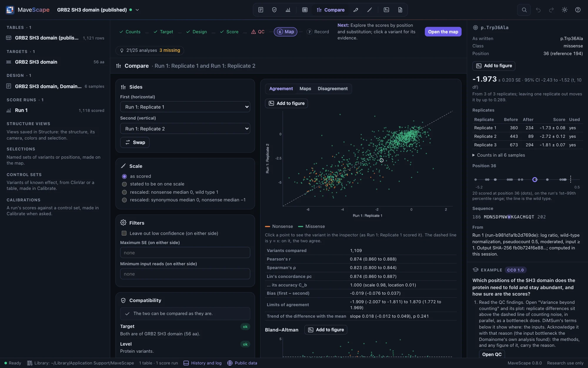Check 'Leave out low confidence' checkbox
This screenshot has height=368, width=588.
[124, 233]
